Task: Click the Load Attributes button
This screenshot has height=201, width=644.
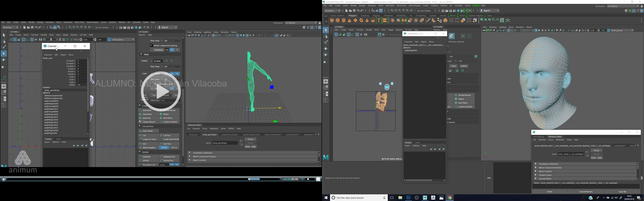Action: click(x=586, y=191)
